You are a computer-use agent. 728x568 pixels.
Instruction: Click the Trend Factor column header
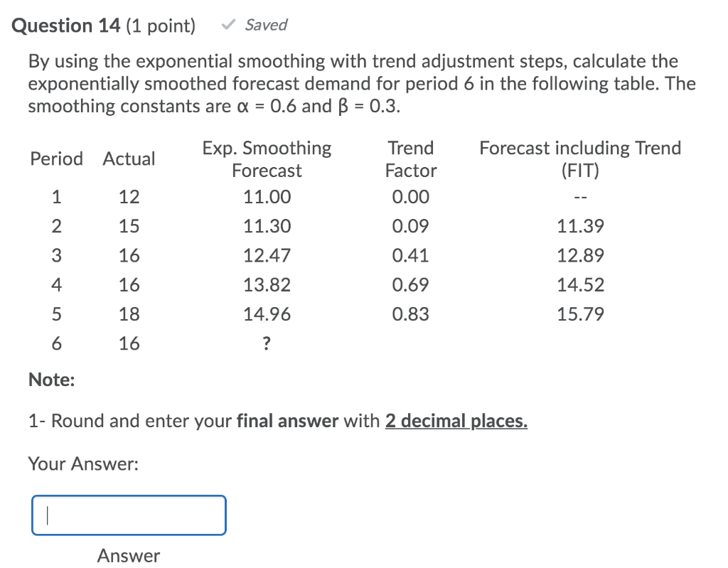tap(411, 159)
